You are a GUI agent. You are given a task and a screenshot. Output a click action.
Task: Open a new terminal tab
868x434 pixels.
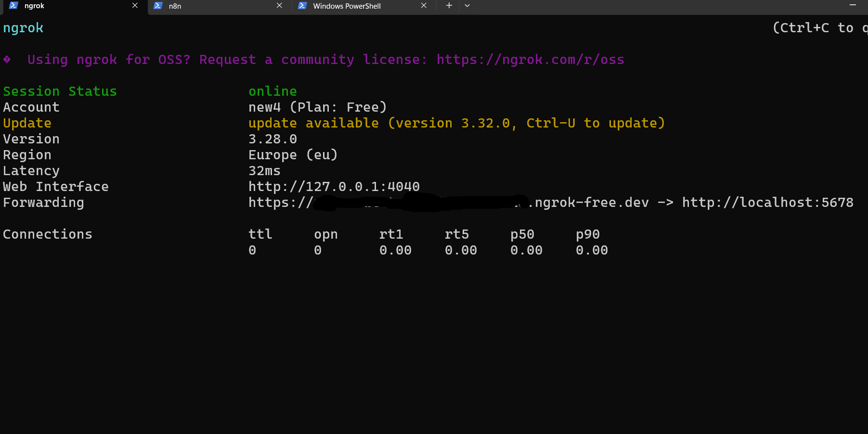click(449, 6)
